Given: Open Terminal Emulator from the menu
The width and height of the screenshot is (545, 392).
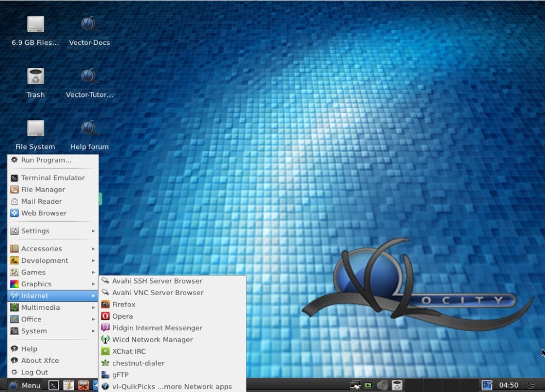Looking at the screenshot, I should point(53,178).
